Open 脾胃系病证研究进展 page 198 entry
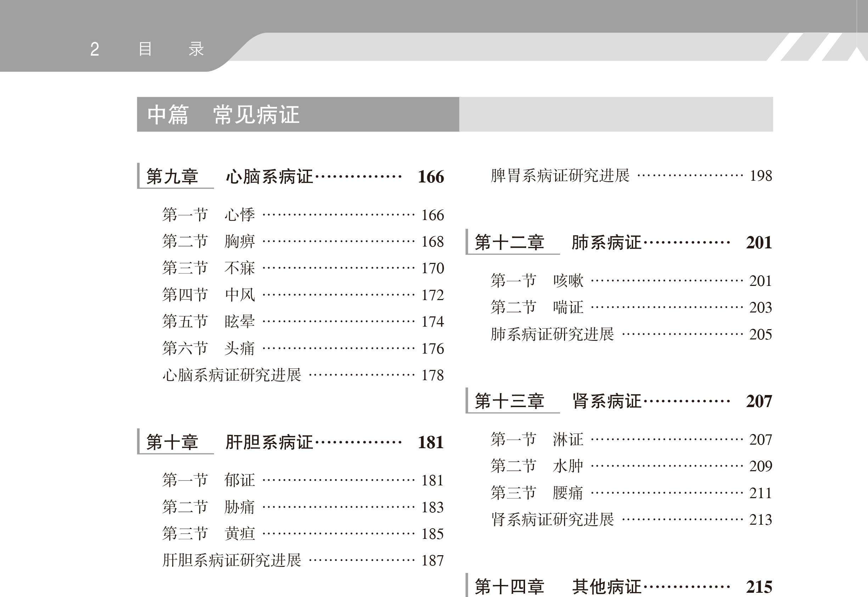 click(x=560, y=176)
